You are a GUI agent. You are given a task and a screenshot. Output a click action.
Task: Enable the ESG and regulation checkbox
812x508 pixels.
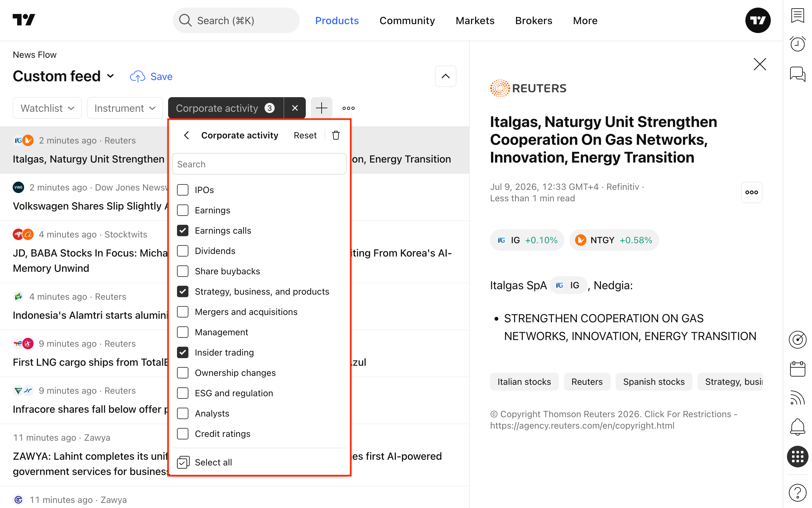pyautogui.click(x=183, y=393)
